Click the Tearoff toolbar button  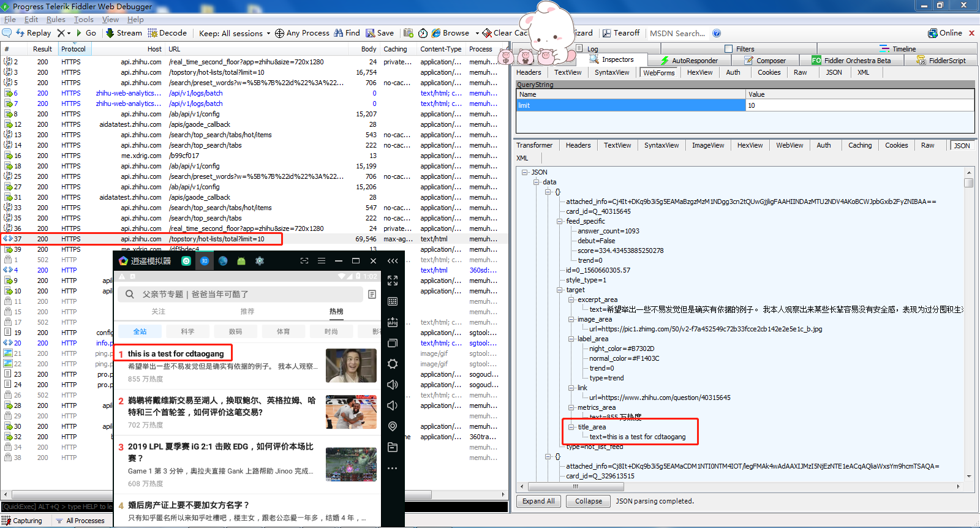coord(621,33)
